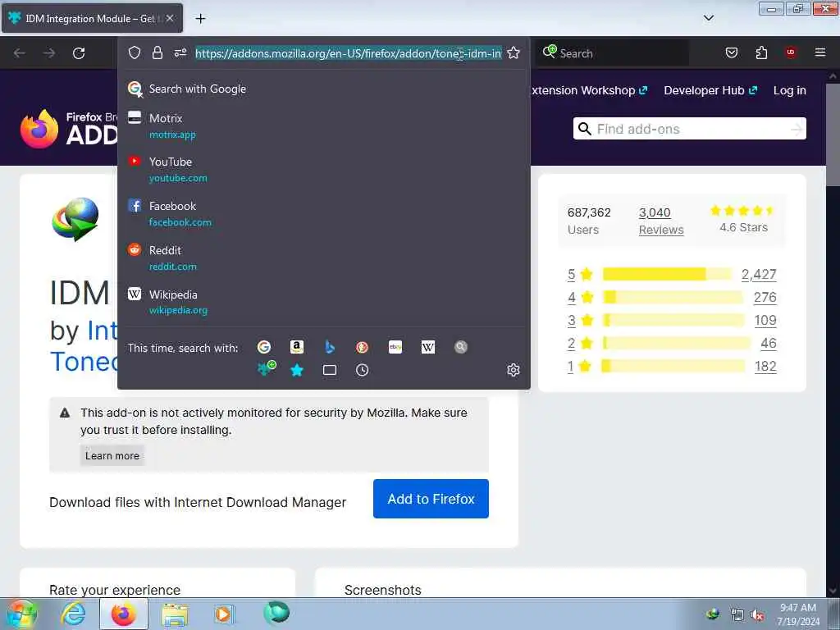Click the address bar URL field
840x630 pixels.
[x=348, y=53]
